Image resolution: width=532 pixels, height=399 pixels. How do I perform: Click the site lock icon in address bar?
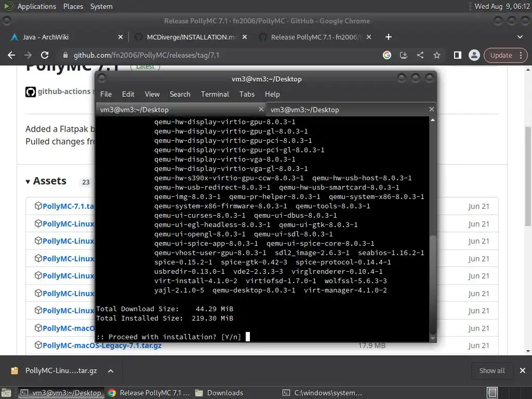pyautogui.click(x=65, y=55)
